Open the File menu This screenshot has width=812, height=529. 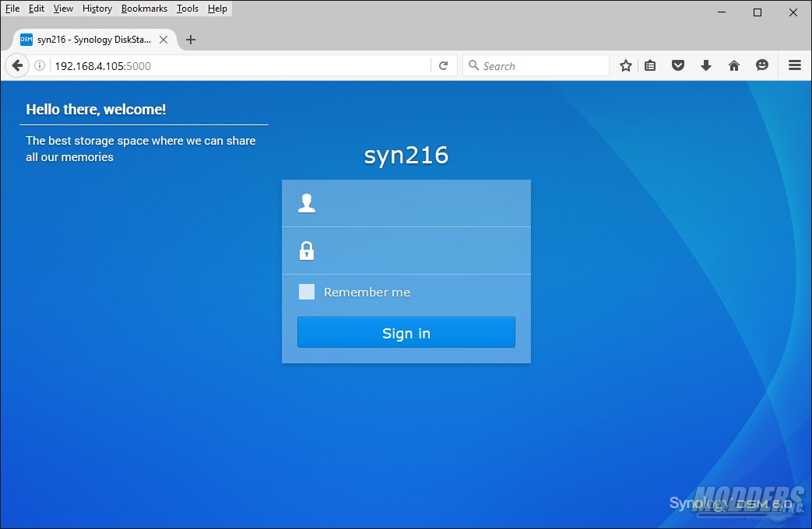coord(12,9)
